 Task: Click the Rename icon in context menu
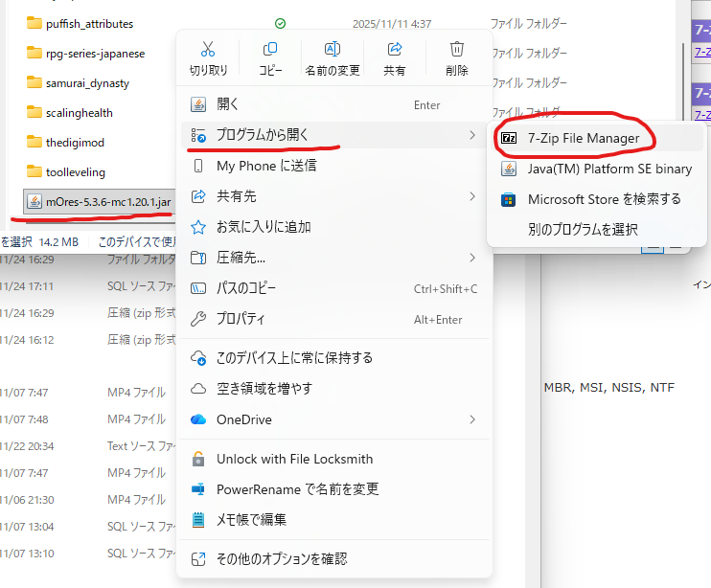333,49
